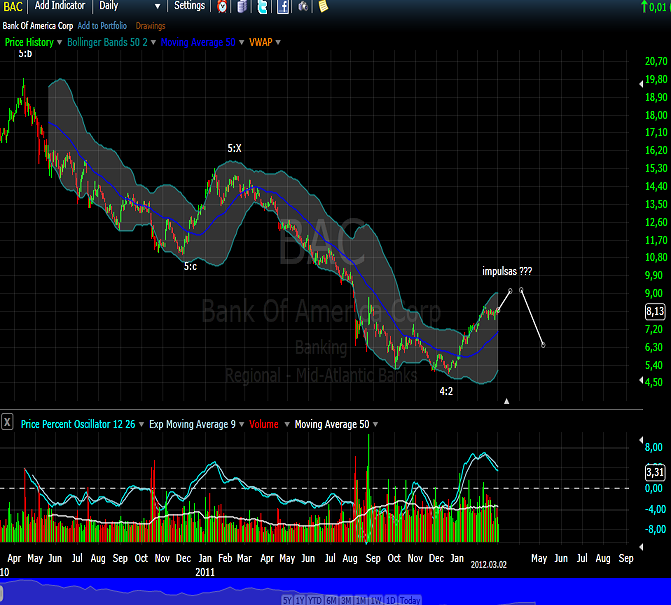Screen dimensions: 671x605
Task: Open the Daily interval dropdown
Action: (x=130, y=6)
